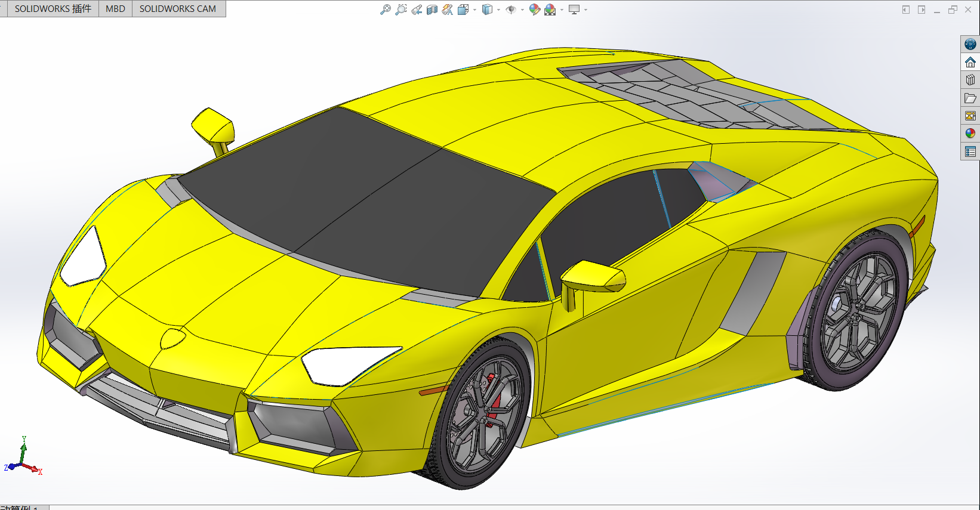The width and height of the screenshot is (980, 510).
Task: Expand the View Orientation dropdown arrow
Action: pyautogui.click(x=475, y=10)
